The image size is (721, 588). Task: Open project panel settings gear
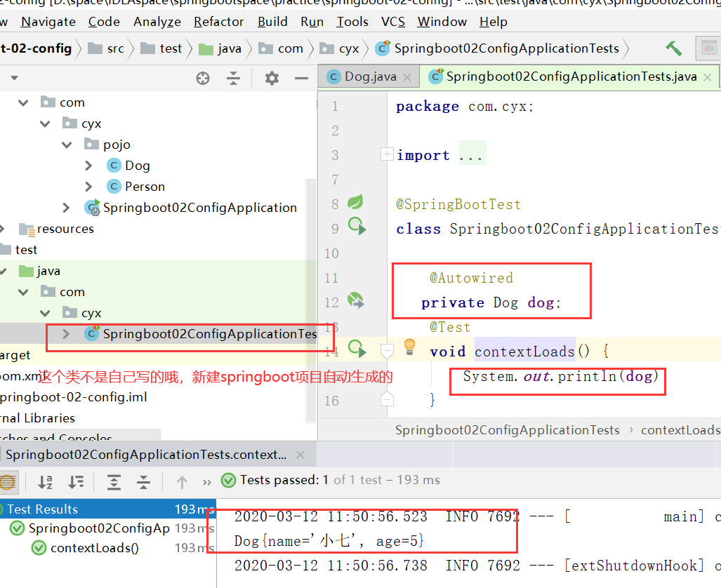coord(272,78)
